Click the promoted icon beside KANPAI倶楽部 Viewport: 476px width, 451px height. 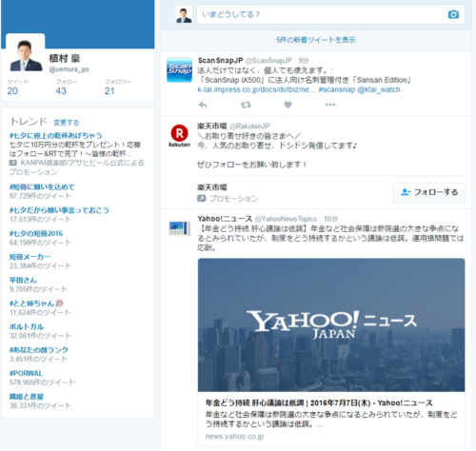[x=13, y=163]
